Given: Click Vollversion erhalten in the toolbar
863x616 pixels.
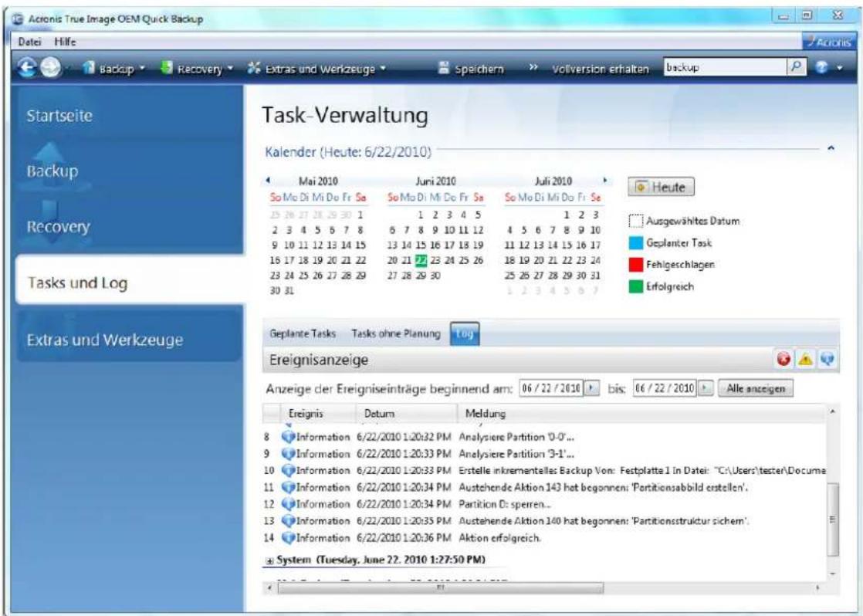Looking at the screenshot, I should (600, 69).
